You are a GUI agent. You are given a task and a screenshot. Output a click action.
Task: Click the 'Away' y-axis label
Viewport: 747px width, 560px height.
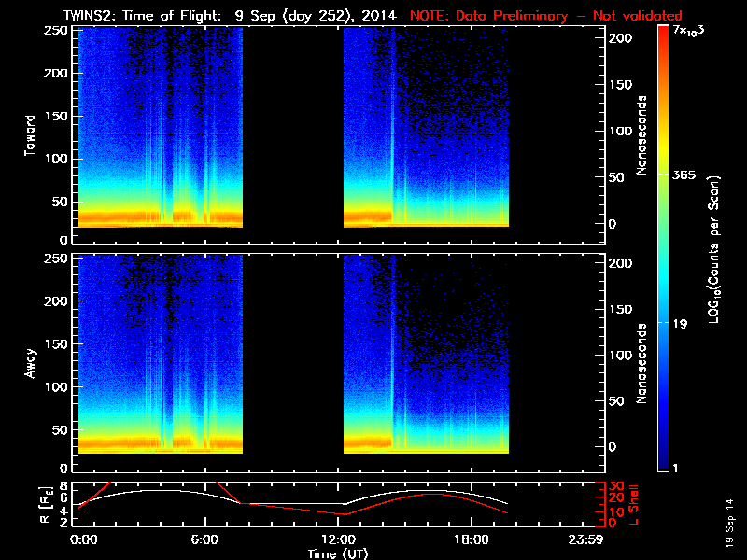(x=31, y=364)
